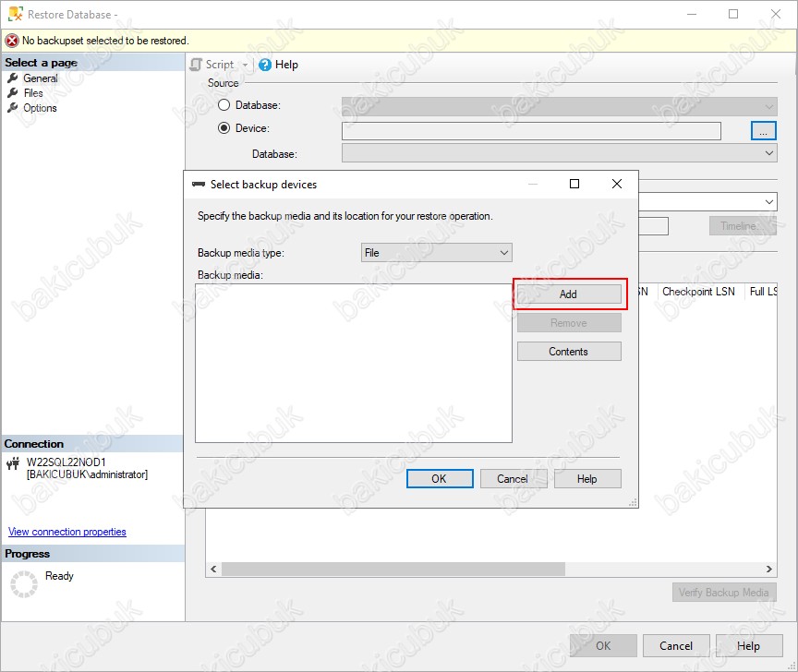The width and height of the screenshot is (798, 672).
Task: Confirm Select backup devices with OK
Action: (440, 479)
